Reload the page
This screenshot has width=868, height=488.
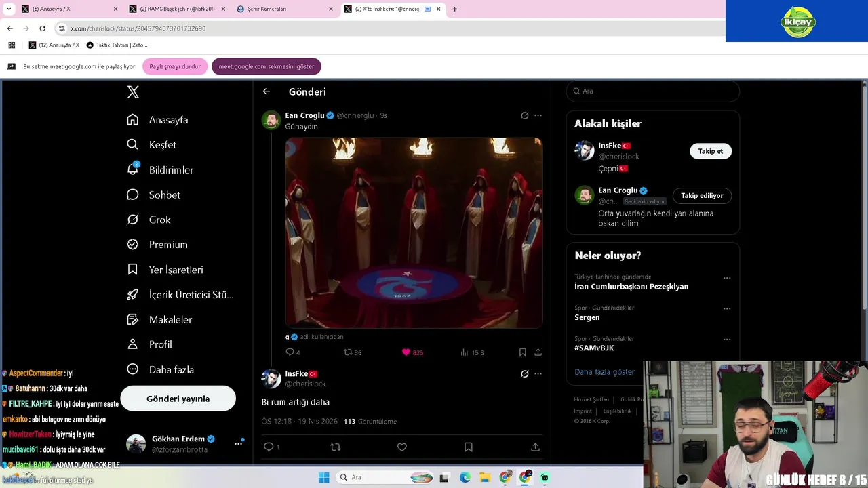pos(42,28)
